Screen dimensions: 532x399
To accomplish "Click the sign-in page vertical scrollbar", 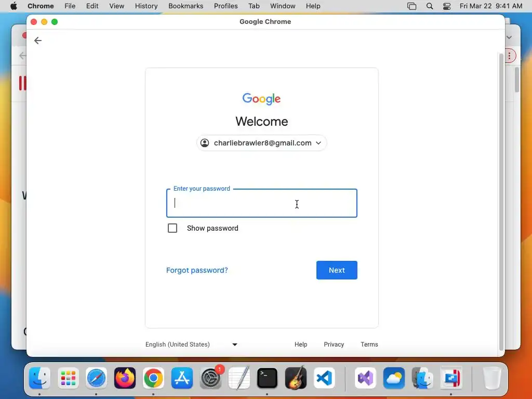I will pyautogui.click(x=501, y=202).
